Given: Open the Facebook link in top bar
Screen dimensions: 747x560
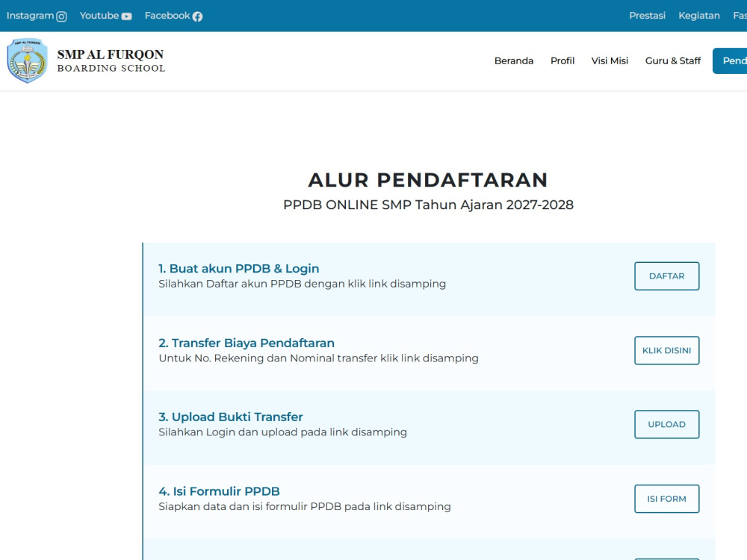Looking at the screenshot, I should [173, 16].
